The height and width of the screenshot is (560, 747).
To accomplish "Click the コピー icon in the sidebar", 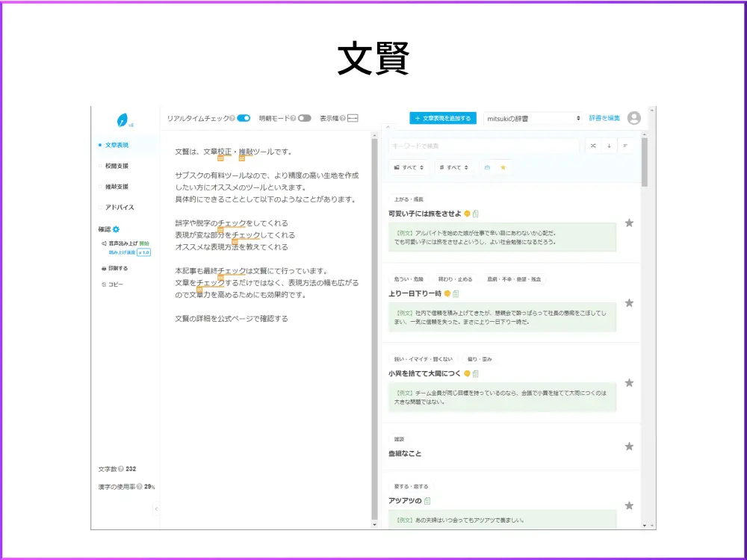I will pos(104,284).
